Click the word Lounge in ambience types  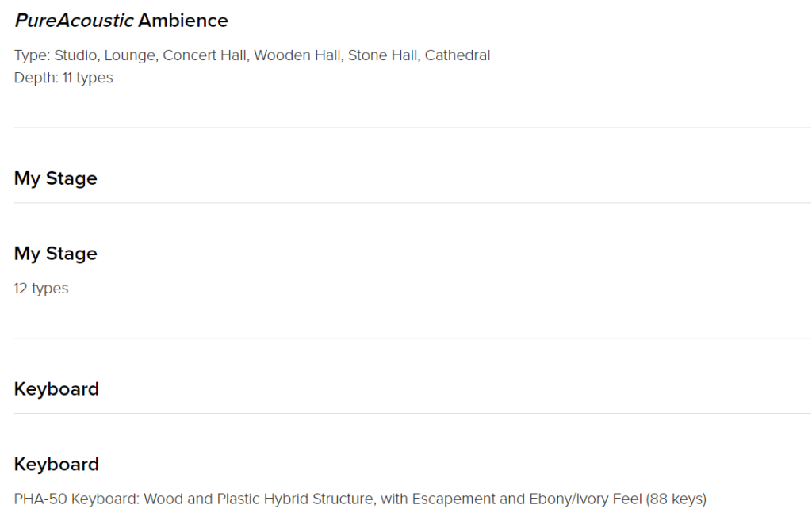point(129,55)
